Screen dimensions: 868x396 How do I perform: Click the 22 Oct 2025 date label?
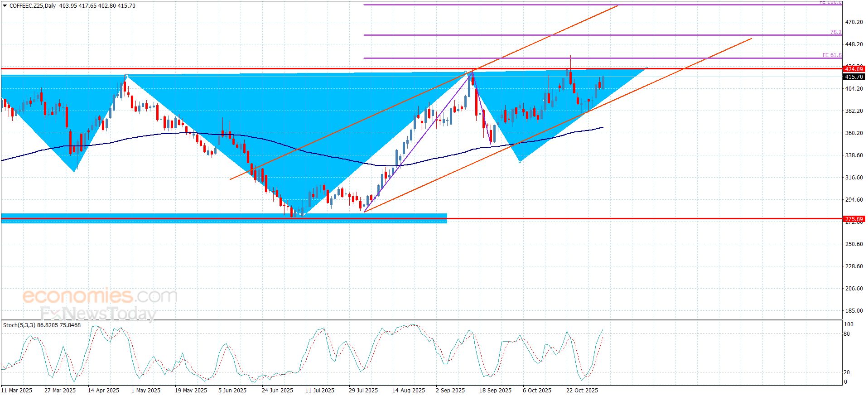coord(582,391)
